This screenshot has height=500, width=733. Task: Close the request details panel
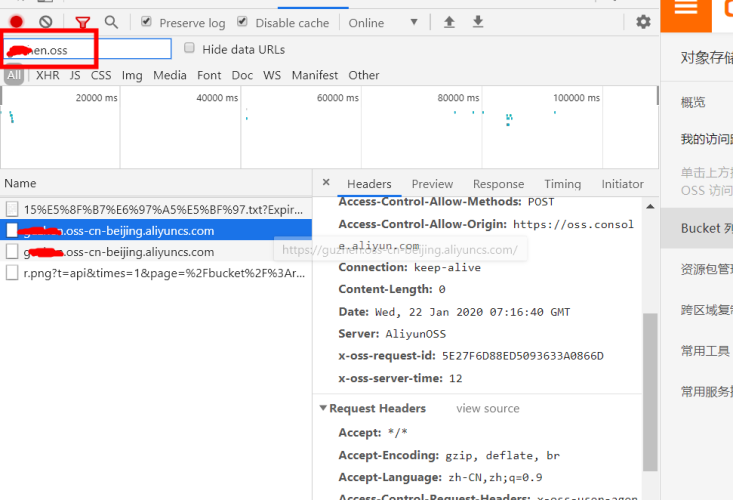pos(325,184)
